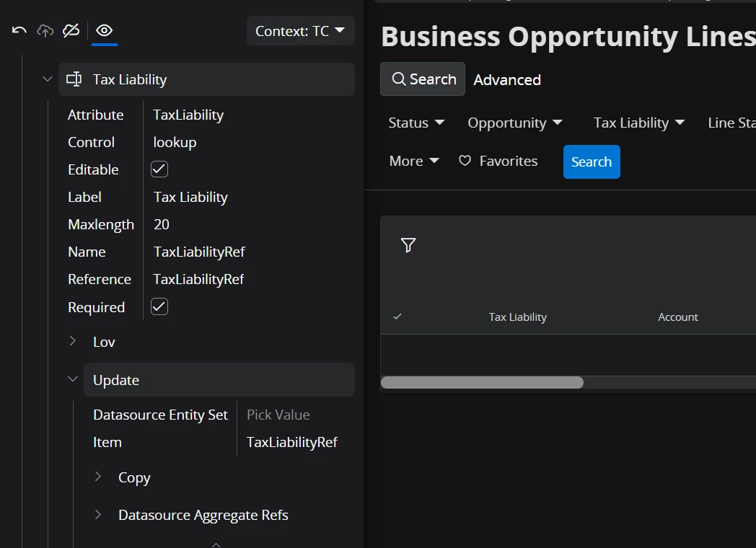Click the magnifier Search button

(x=423, y=79)
